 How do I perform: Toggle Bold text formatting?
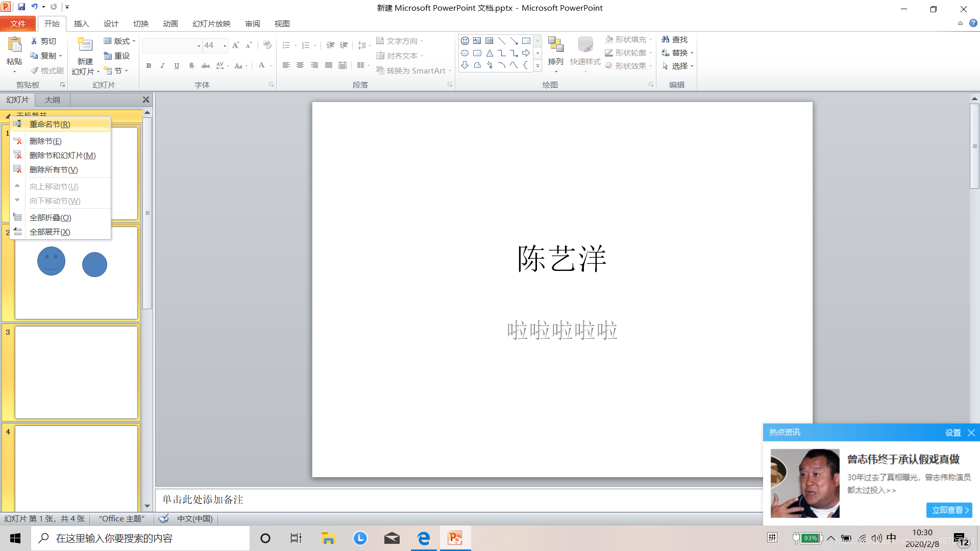pos(149,66)
